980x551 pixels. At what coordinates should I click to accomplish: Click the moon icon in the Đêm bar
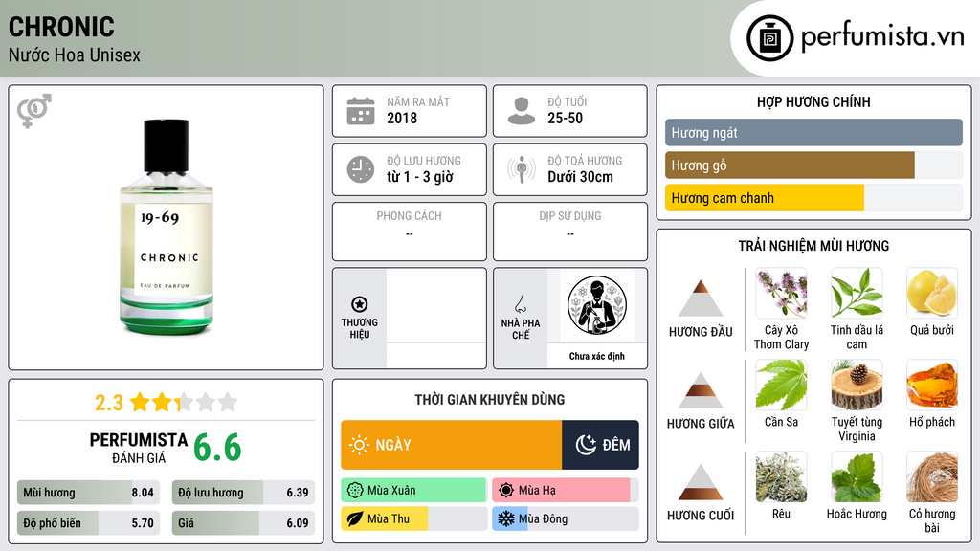coord(586,445)
